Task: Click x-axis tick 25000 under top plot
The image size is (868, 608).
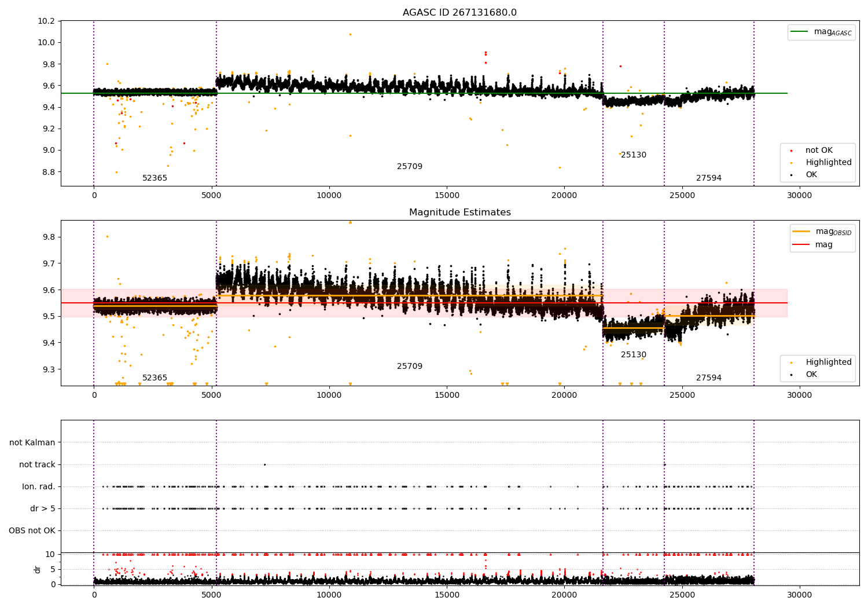Action: 682,196
